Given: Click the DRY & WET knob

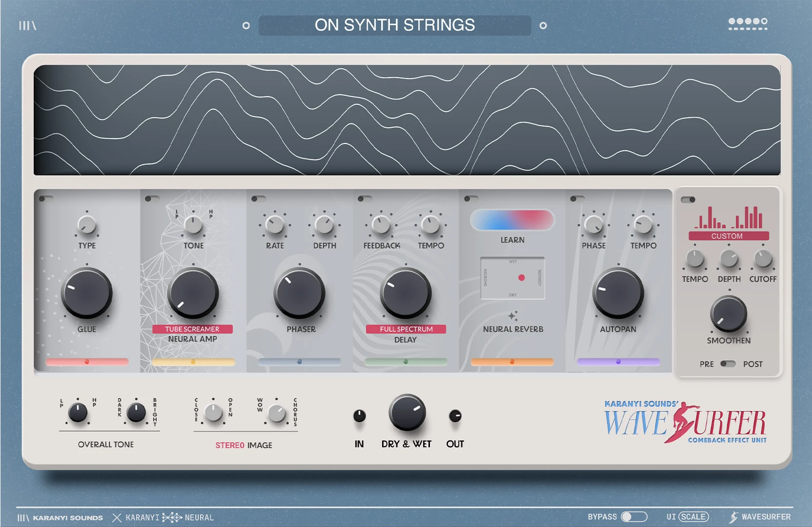Looking at the screenshot, I should pos(407,413).
